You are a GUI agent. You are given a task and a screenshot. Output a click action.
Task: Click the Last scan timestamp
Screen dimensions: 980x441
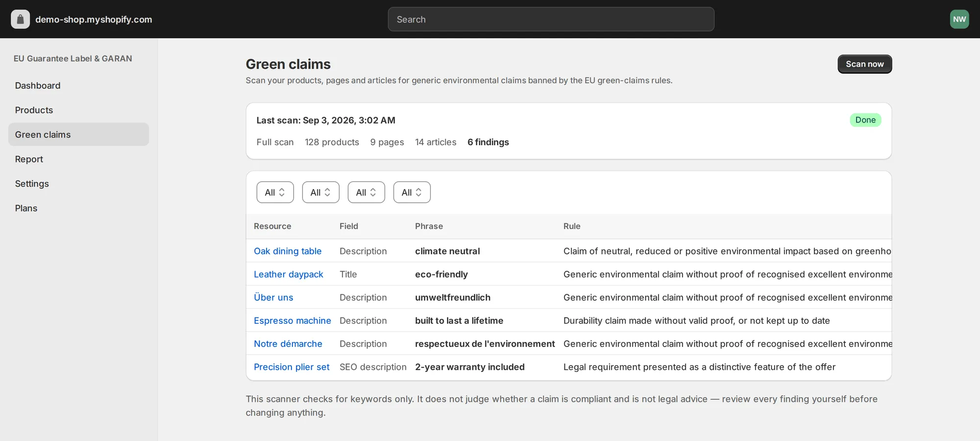tap(326, 120)
